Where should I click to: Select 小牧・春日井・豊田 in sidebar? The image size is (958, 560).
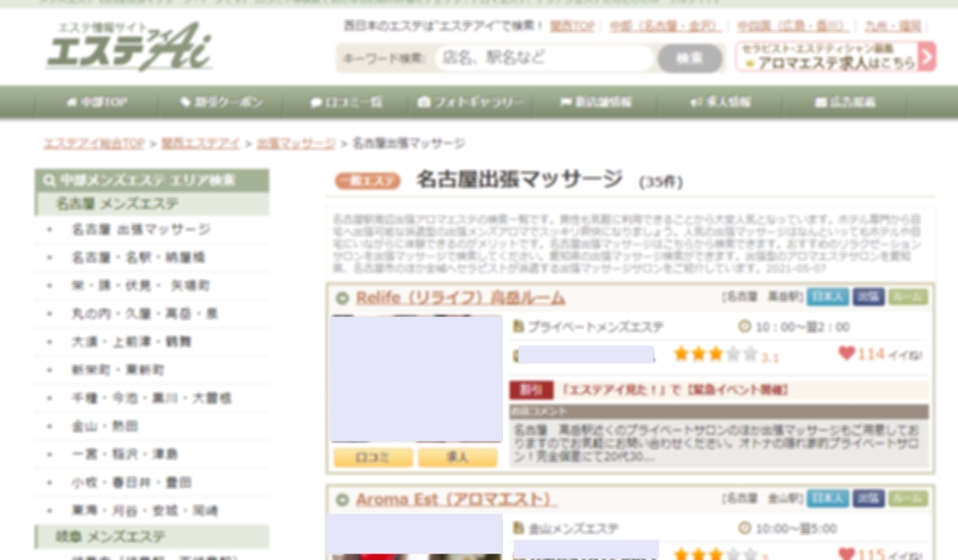pos(131,482)
